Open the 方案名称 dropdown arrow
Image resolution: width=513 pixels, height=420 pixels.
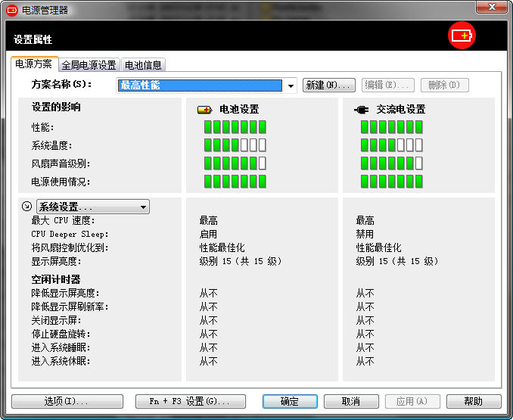pyautogui.click(x=291, y=86)
